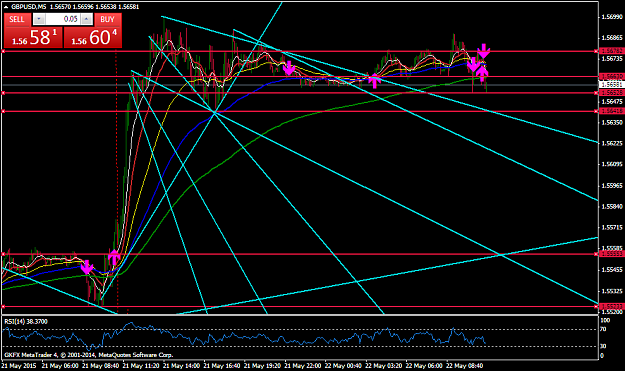Click the 1.55840 price scale value
Viewport: 625px width, 371px height.
point(612,206)
